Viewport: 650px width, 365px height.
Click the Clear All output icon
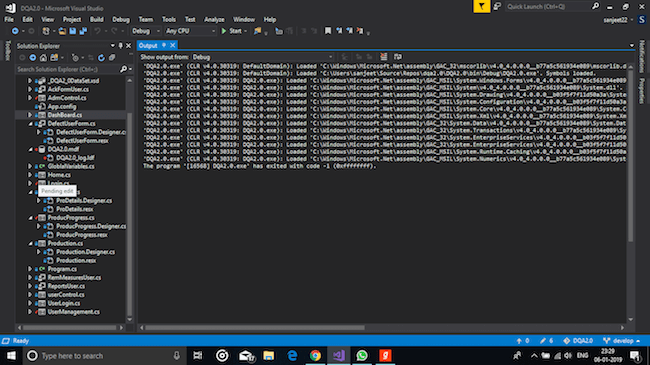point(384,57)
